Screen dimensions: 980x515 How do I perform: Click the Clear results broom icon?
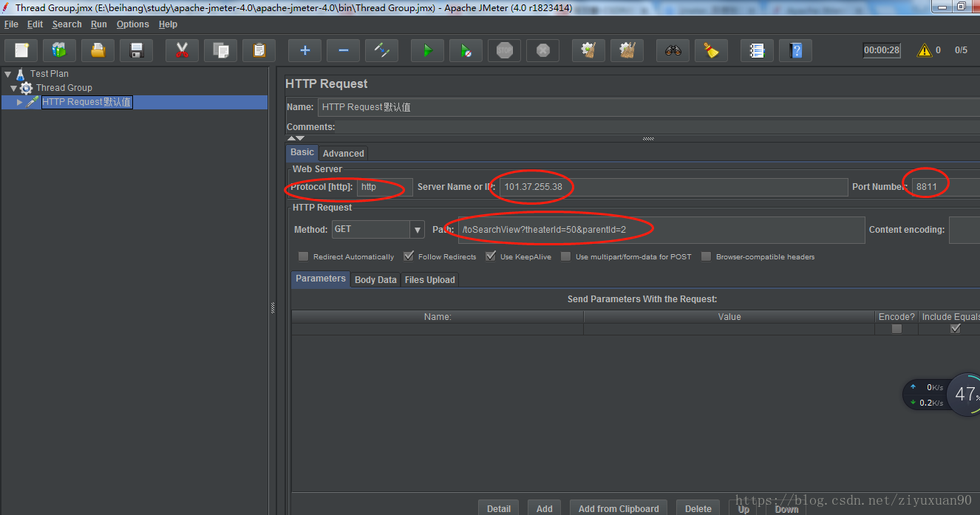click(588, 50)
